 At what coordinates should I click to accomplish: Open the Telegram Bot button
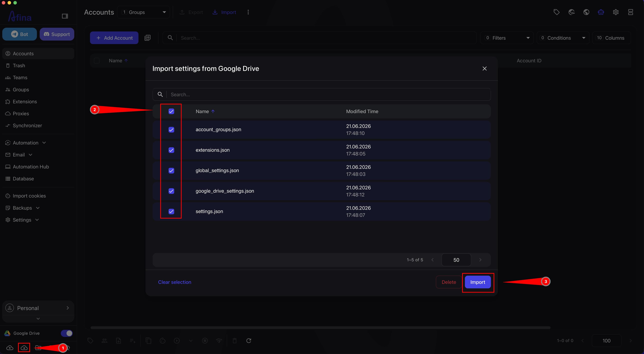click(x=19, y=34)
